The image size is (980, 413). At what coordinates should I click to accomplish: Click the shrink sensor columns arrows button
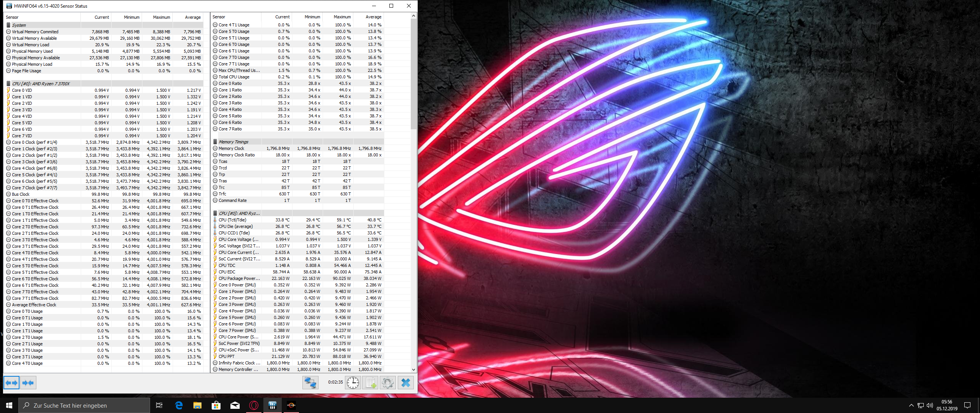coord(28,382)
